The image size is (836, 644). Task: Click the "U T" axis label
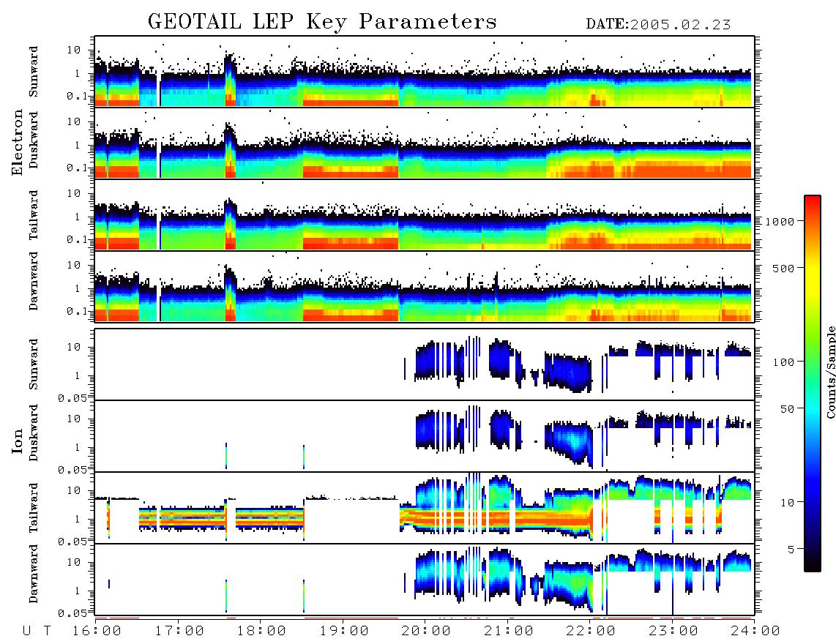click(37, 632)
